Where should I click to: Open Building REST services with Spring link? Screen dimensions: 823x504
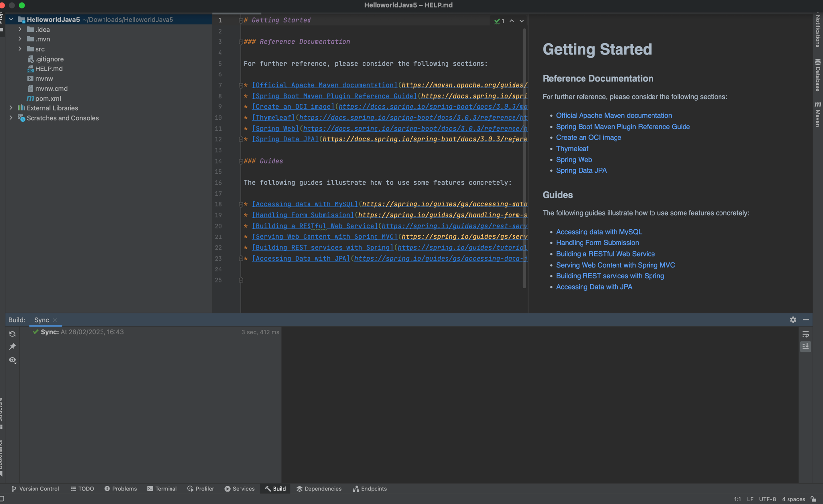point(610,276)
